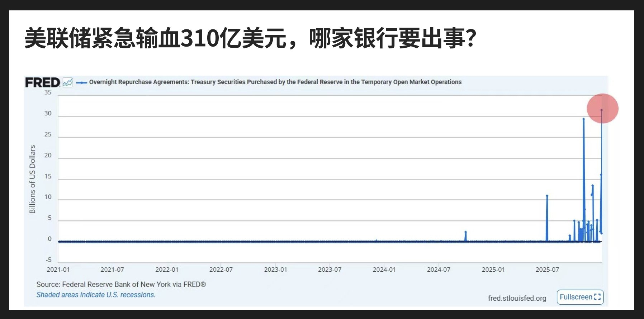
Task: Open the fred.stlouisfed.org link
Action: pyautogui.click(x=517, y=298)
